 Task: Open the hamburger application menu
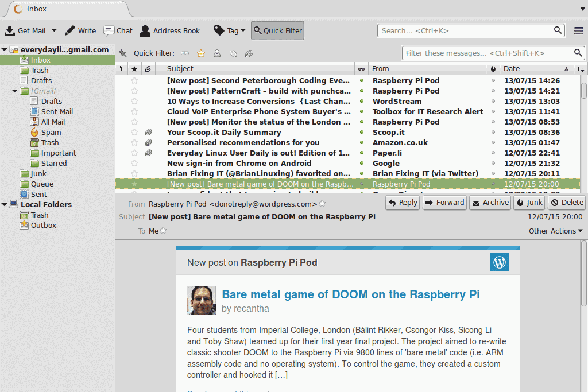pos(579,31)
